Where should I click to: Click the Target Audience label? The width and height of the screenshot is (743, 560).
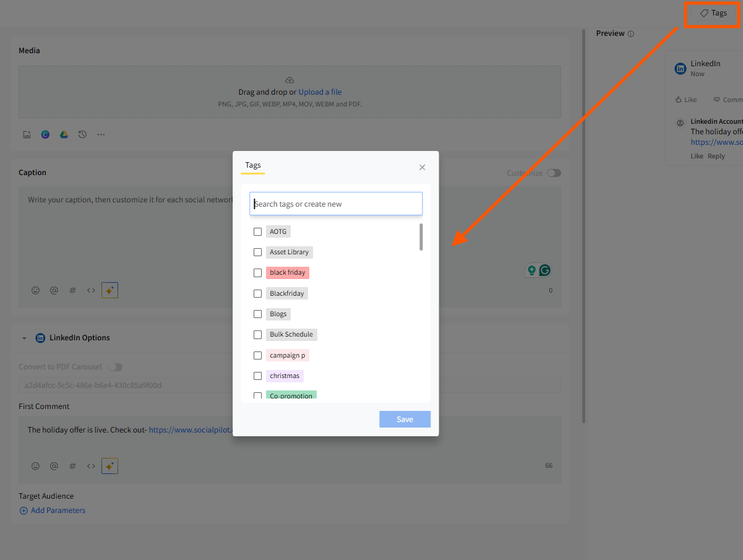pos(46,496)
